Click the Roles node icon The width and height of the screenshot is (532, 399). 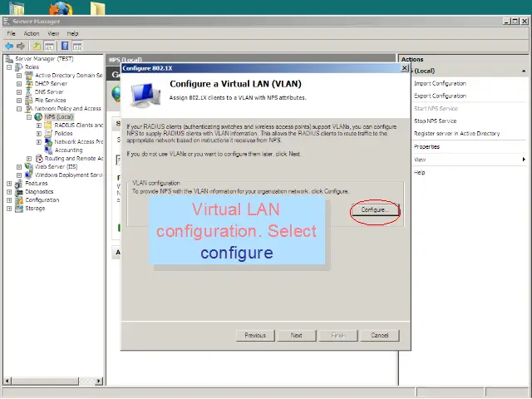click(19, 67)
